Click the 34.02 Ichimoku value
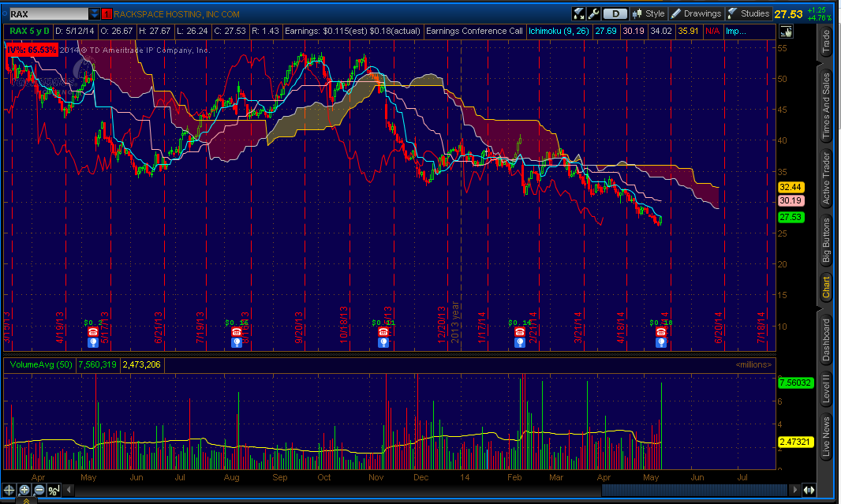 pyautogui.click(x=661, y=31)
